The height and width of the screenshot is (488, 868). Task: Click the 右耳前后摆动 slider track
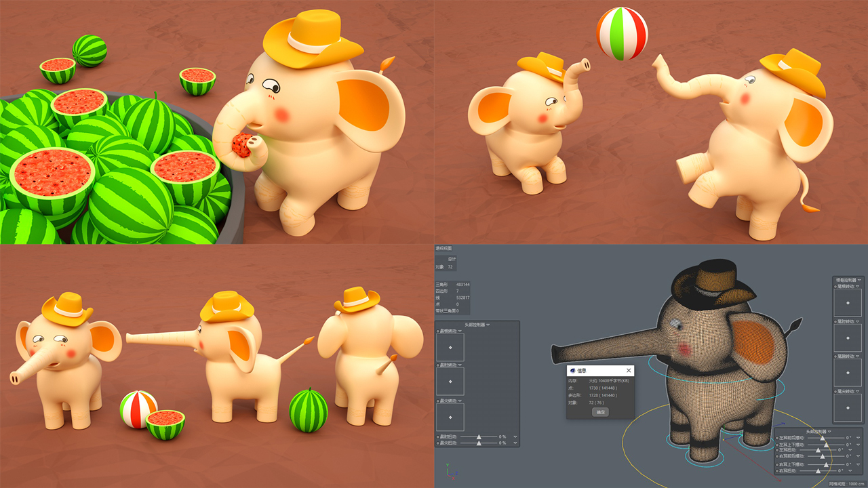(826, 455)
